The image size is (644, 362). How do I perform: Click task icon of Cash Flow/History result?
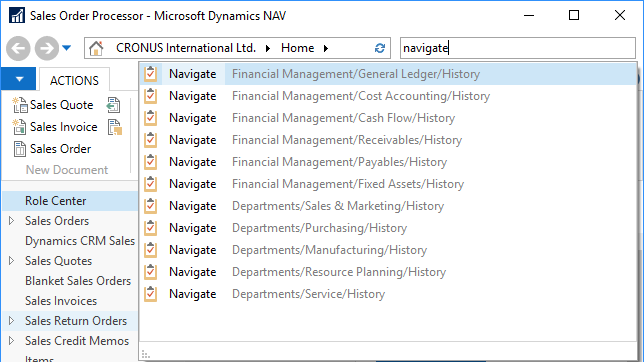(151, 118)
